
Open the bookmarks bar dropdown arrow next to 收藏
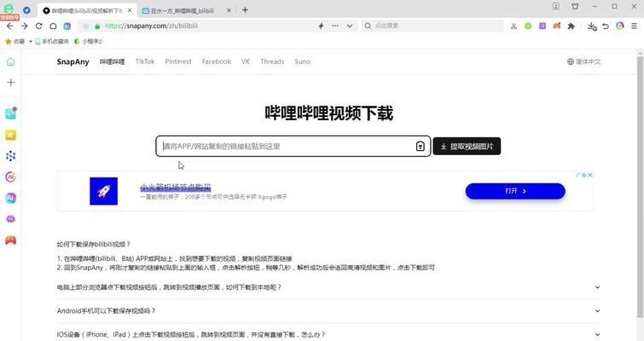pos(31,42)
